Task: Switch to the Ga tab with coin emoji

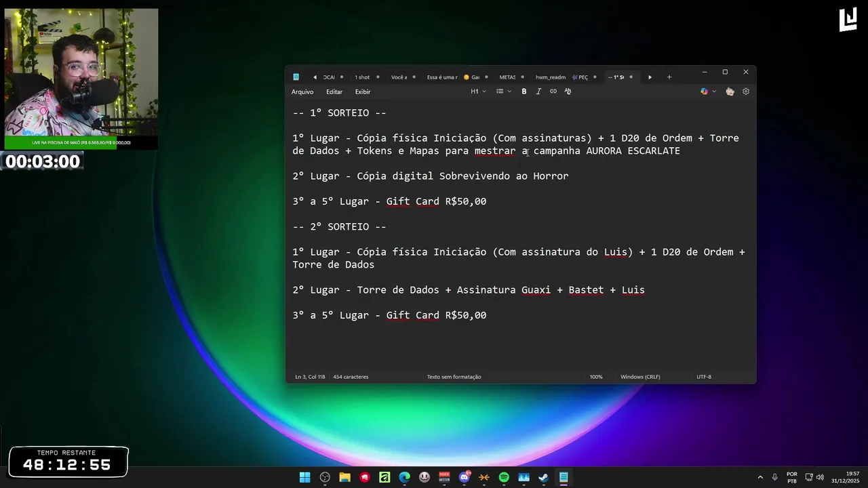Action: [x=473, y=77]
